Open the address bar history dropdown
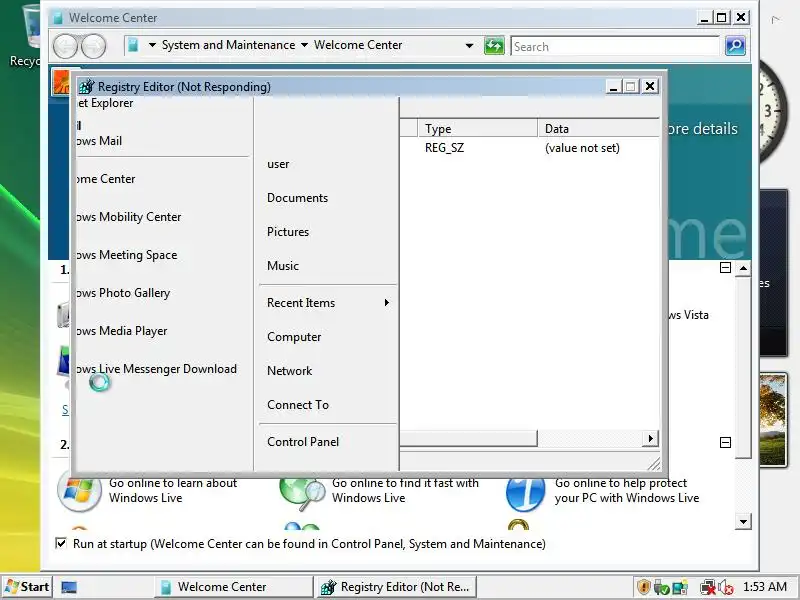800x600 pixels. (469, 46)
